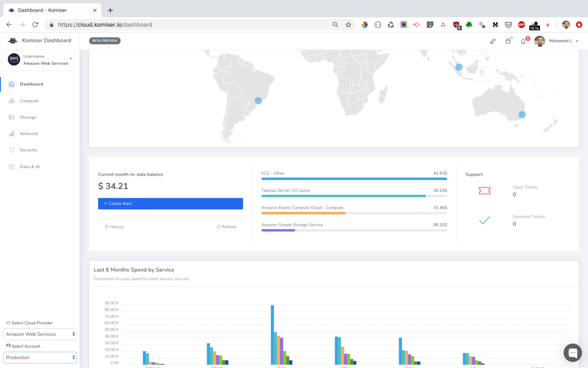This screenshot has height=368, width=588.
Task: Click the open tickets ticket icon
Action: coord(484,191)
